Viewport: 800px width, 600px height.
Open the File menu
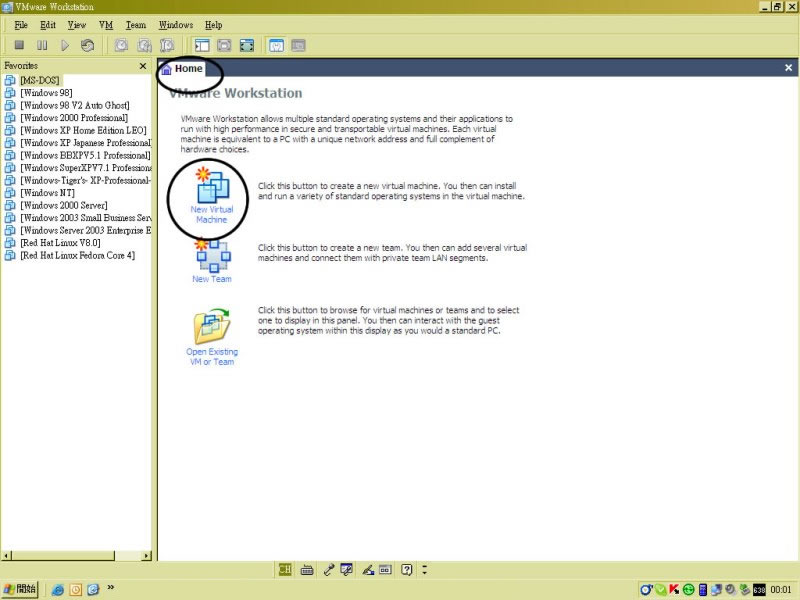(x=21, y=25)
